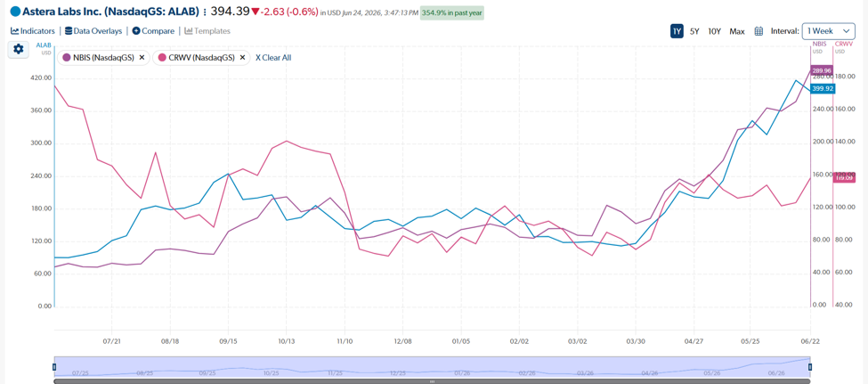The image size is (868, 384).
Task: Click the 289.96 NBIS price label
Action: [822, 70]
